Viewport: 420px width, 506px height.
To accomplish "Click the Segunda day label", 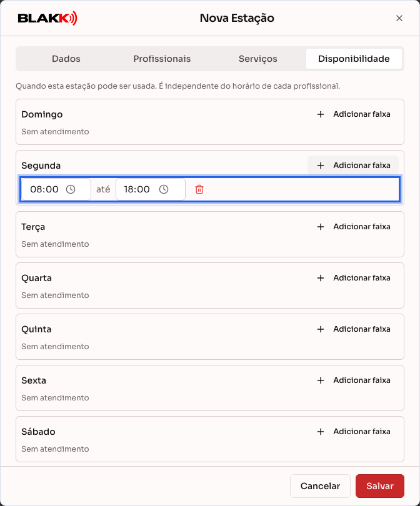I will click(x=41, y=166).
